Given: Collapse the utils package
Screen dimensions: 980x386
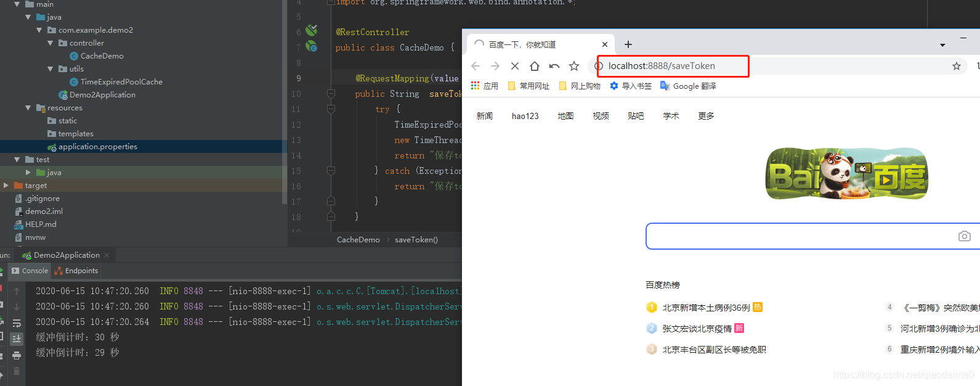Looking at the screenshot, I should 51,69.
